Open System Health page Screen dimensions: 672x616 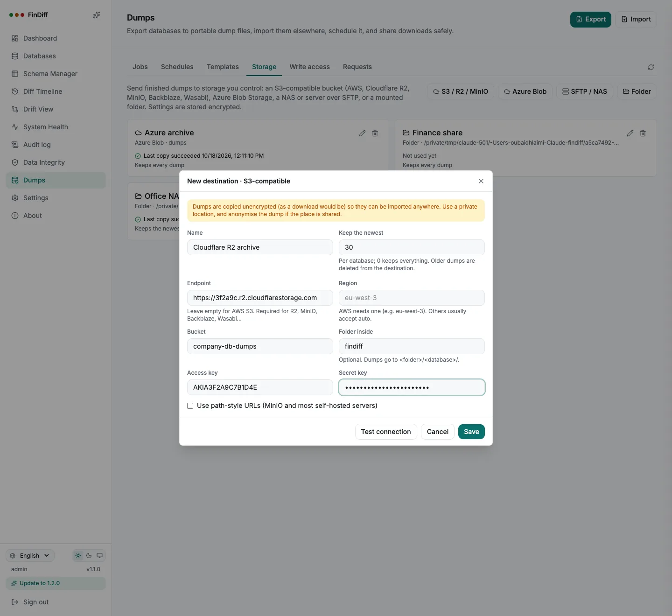coord(56,127)
